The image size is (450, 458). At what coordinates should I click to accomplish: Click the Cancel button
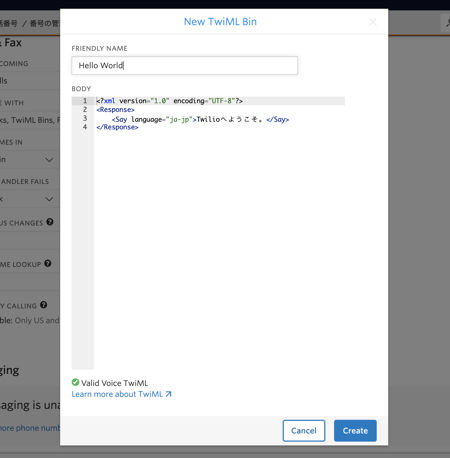tap(304, 431)
